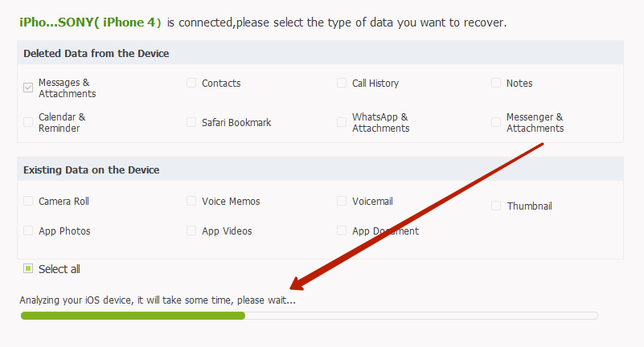Select the Voicemail checkbox
This screenshot has height=347, width=644.
(342, 201)
